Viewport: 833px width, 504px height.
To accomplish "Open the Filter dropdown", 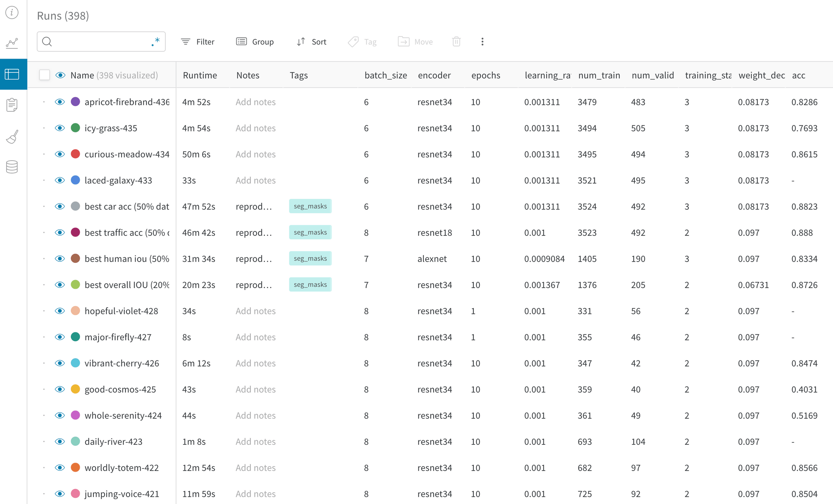I will tap(198, 42).
